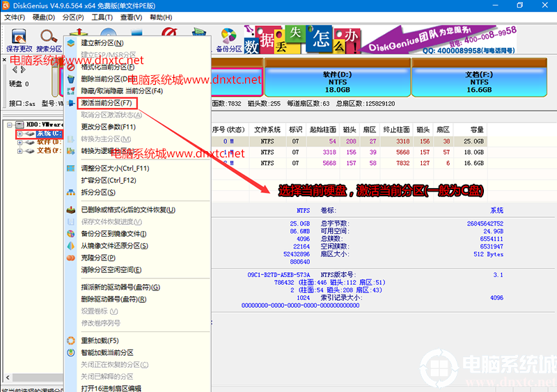Click the icon beside 建立新分区 menu entry
557x392 pixels.
[x=71, y=43]
